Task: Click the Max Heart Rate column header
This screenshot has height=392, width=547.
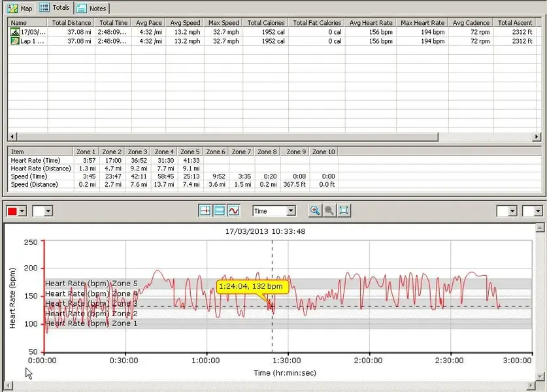Action: click(x=422, y=23)
